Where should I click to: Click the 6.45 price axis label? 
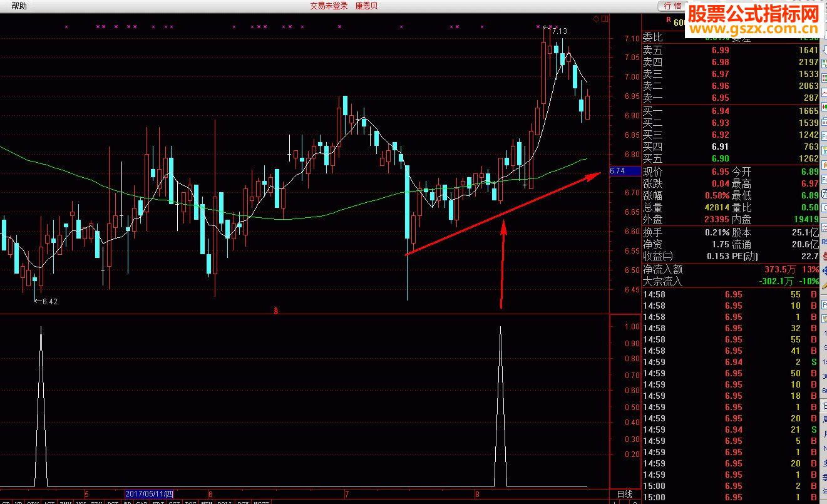coord(632,289)
